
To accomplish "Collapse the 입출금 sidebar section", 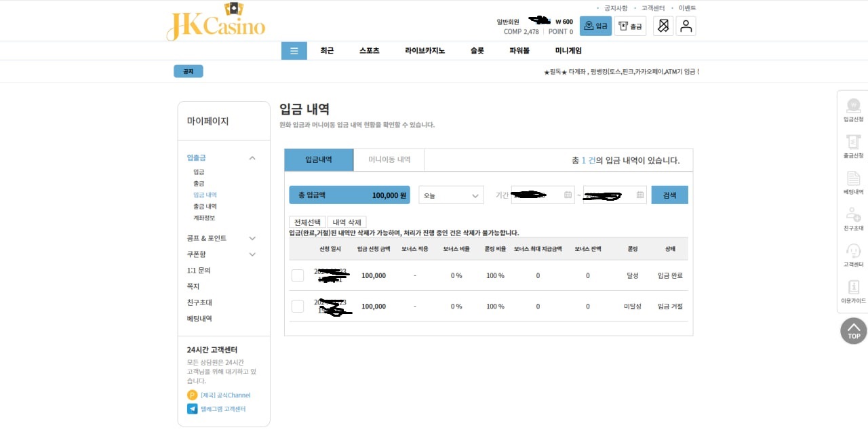I will 252,158.
